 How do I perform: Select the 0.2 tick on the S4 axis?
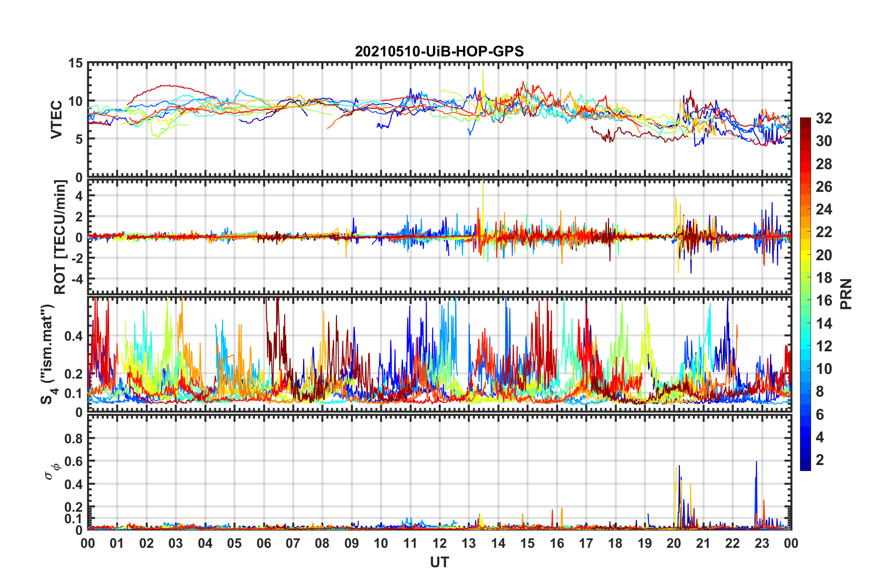(x=73, y=374)
